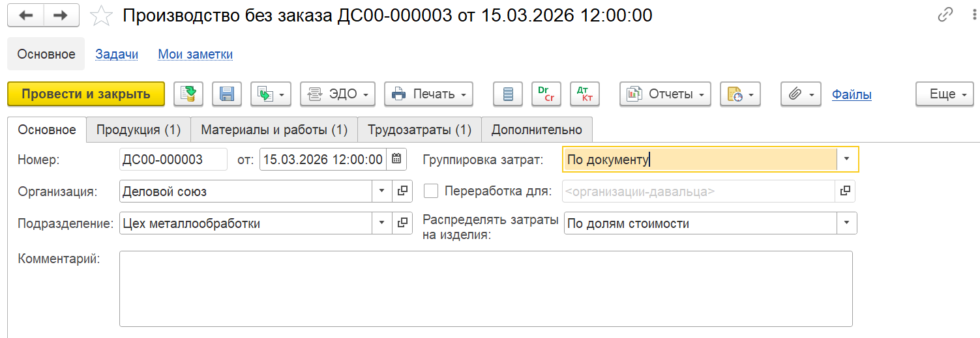Click the Номер input field
The height and width of the screenshot is (338, 980).
pyautogui.click(x=173, y=160)
